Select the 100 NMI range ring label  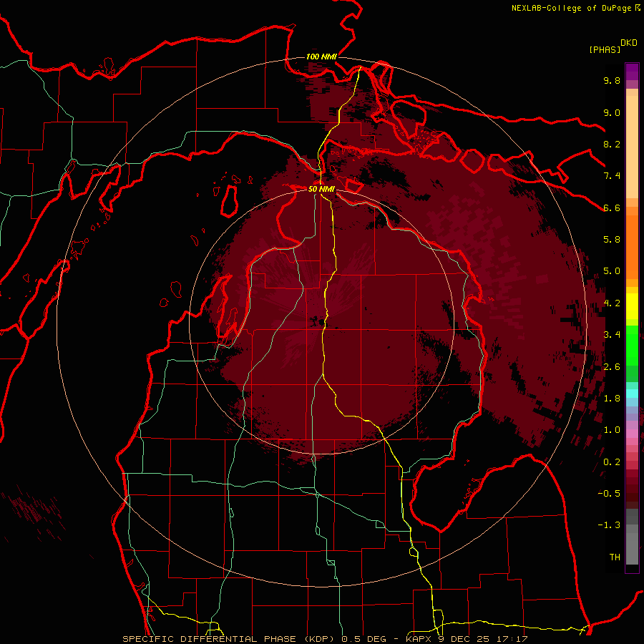(321, 57)
